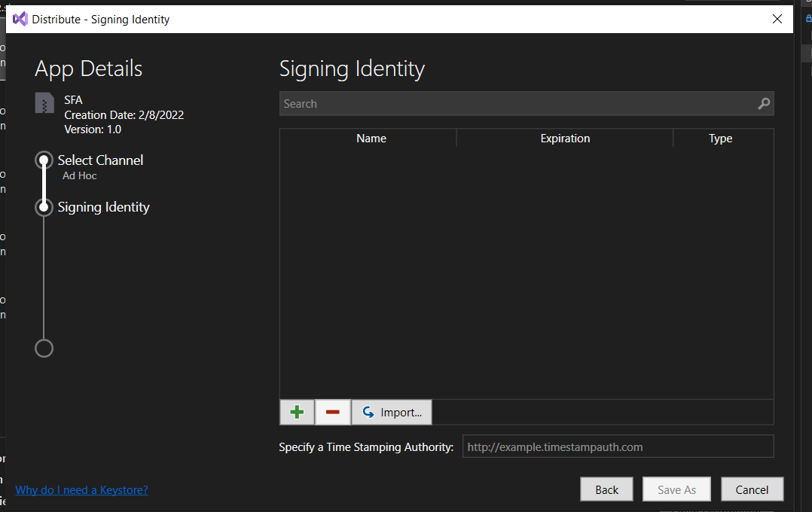
Task: Click the Import button's blue arrow icon
Action: (x=367, y=412)
